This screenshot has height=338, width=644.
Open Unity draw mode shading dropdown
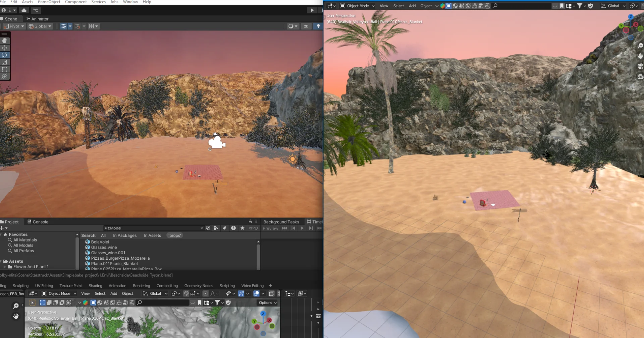(293, 26)
